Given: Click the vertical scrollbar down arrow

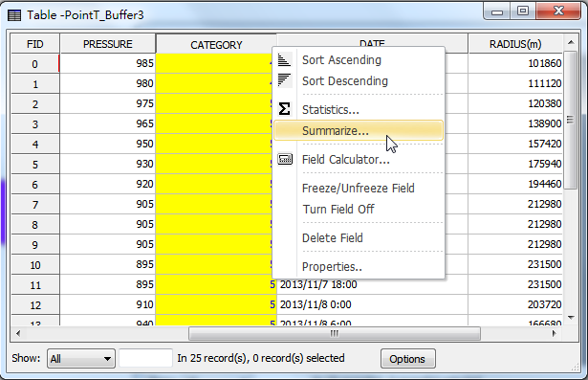Looking at the screenshot, I should tap(571, 318).
